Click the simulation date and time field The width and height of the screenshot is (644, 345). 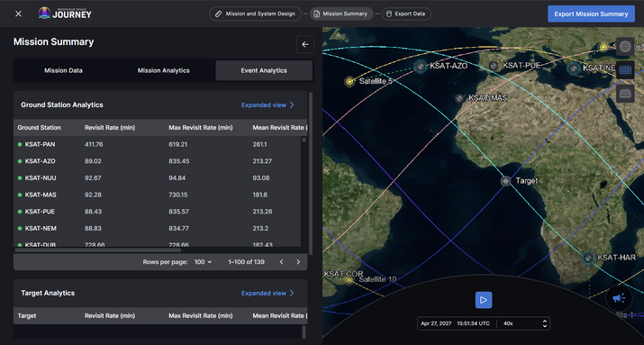455,323
